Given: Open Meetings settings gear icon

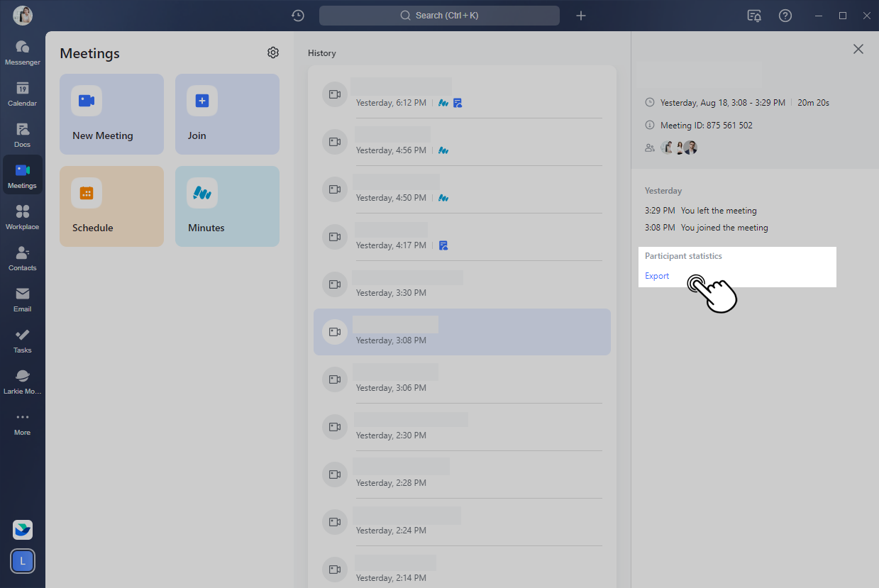Looking at the screenshot, I should (x=273, y=52).
